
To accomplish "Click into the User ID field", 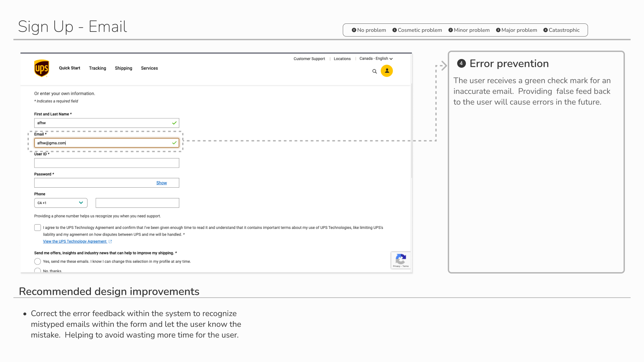I will pyautogui.click(x=107, y=163).
